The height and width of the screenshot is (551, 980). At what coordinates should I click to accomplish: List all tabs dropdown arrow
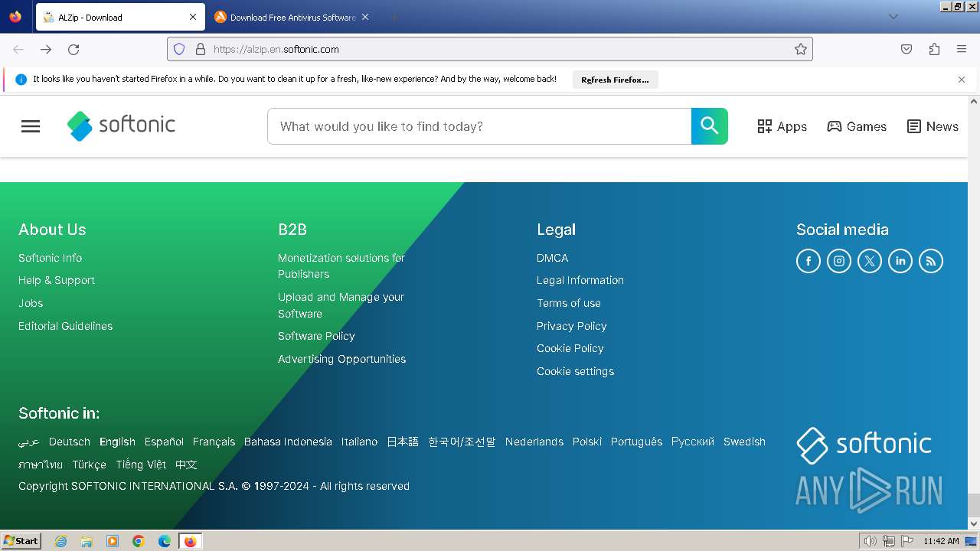(893, 17)
